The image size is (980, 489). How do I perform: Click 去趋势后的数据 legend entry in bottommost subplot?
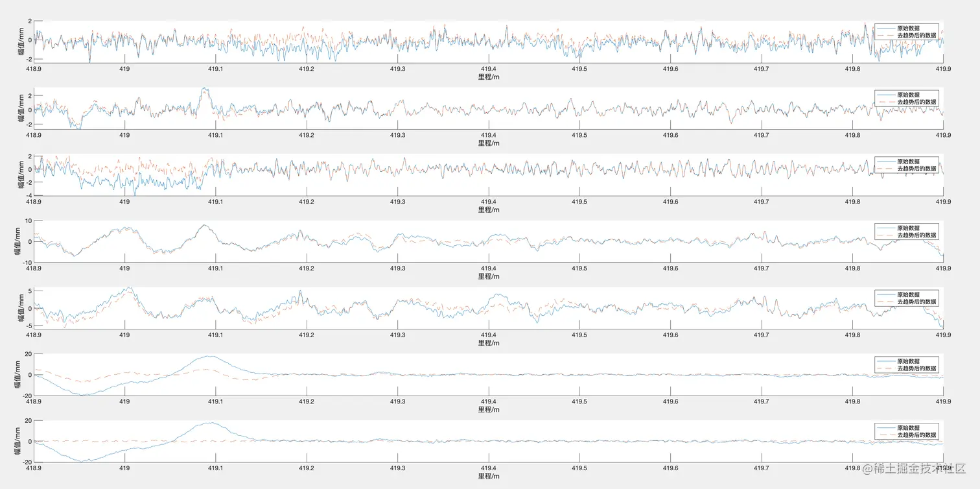(916, 435)
